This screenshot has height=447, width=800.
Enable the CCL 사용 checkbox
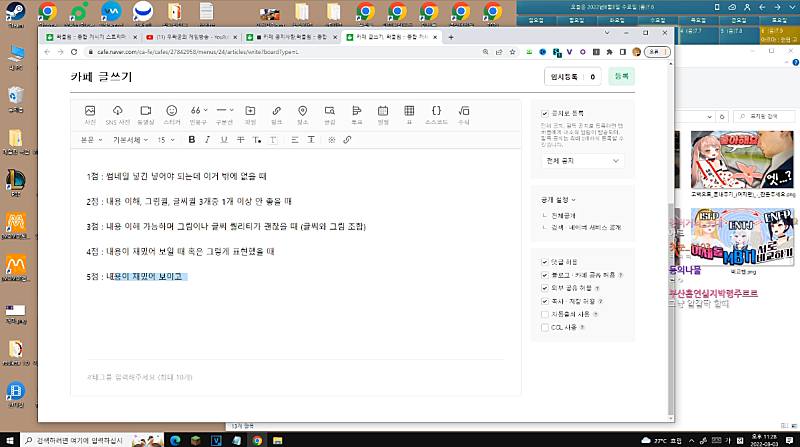click(545, 326)
